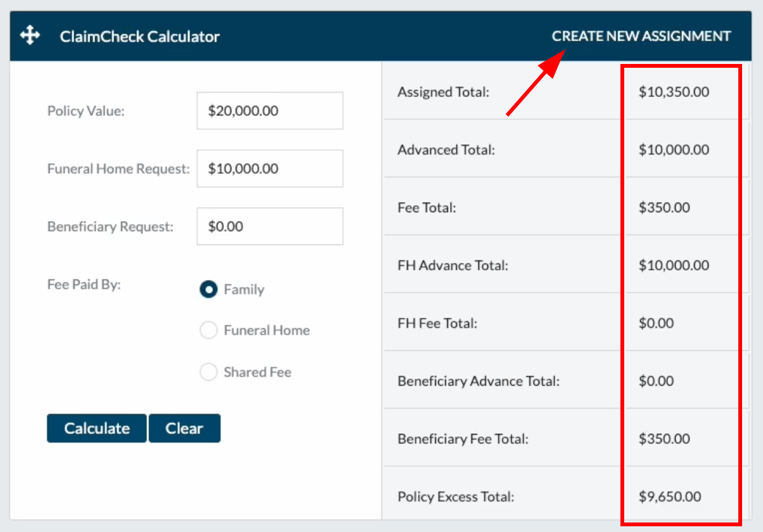Click the Calculate button
The height and width of the screenshot is (532, 763).
tap(96, 428)
